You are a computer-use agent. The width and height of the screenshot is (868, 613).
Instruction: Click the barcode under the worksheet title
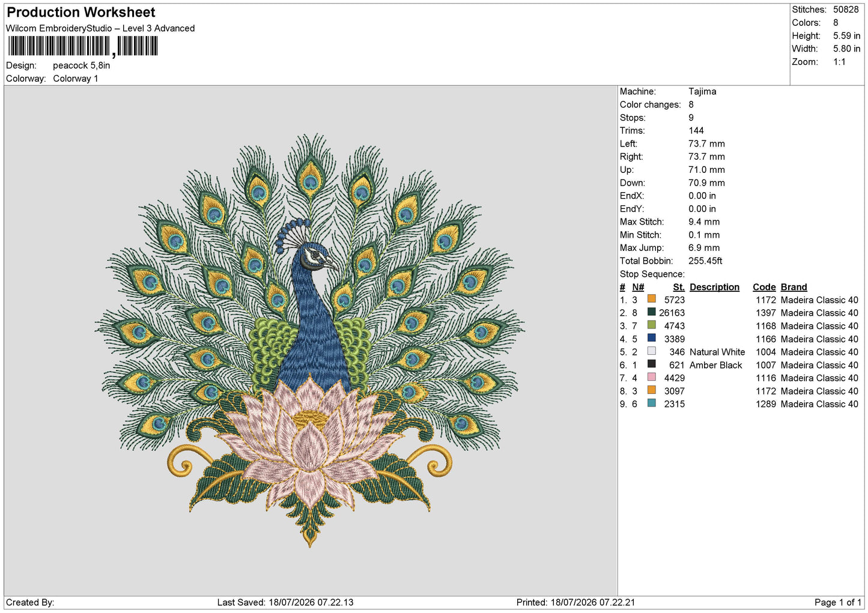tap(83, 46)
